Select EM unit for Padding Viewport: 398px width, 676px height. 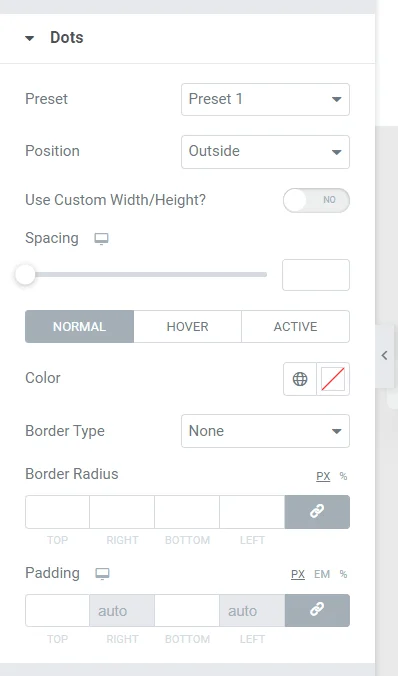[322, 574]
